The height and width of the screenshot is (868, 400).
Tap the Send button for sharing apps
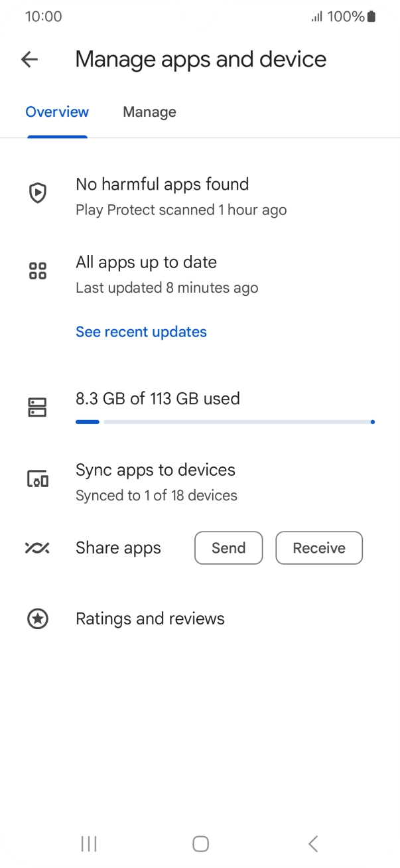228,548
